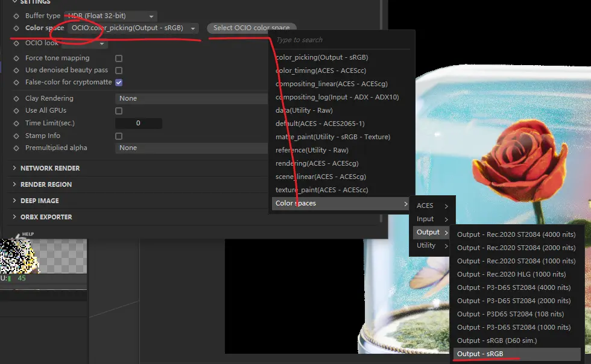Enable Use denoised beauty pass

[x=119, y=71]
